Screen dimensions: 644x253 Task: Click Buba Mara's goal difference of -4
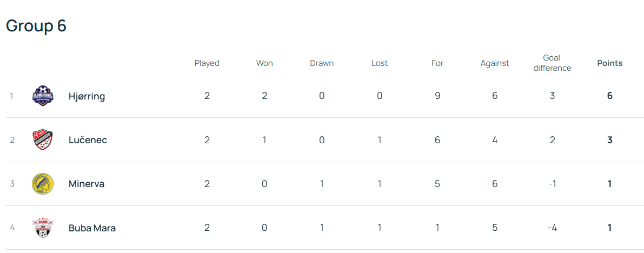point(552,228)
